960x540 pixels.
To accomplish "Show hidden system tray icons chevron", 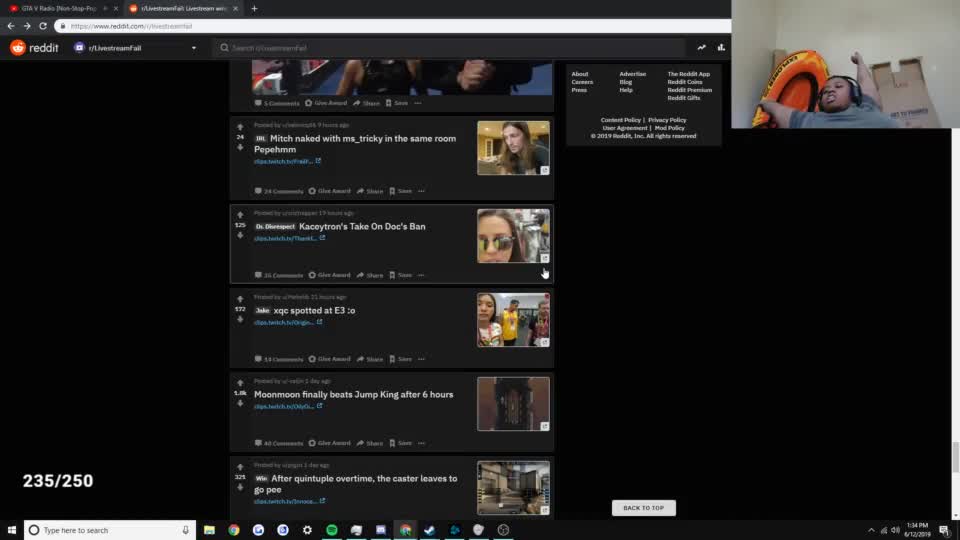I will [x=871, y=530].
